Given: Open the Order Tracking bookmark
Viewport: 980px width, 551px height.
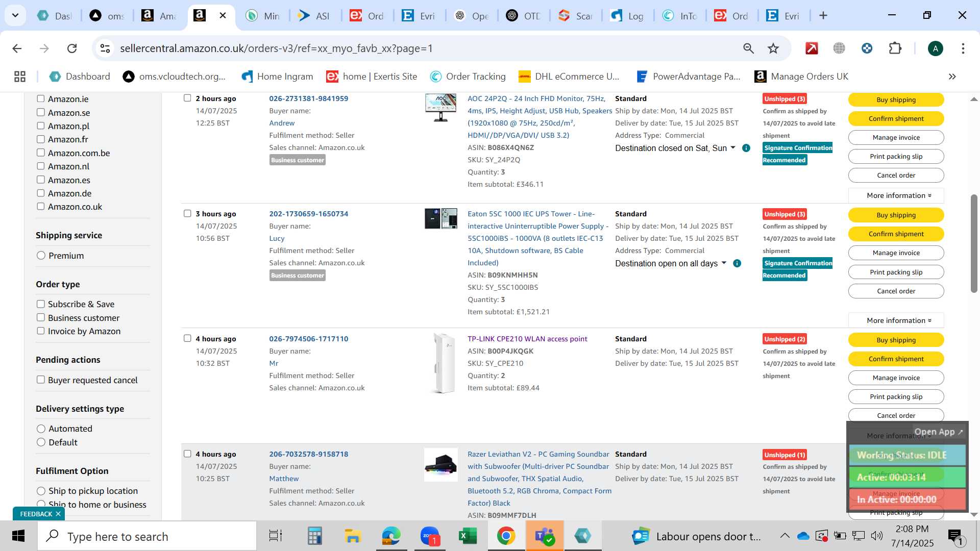Looking at the screenshot, I should 468,77.
